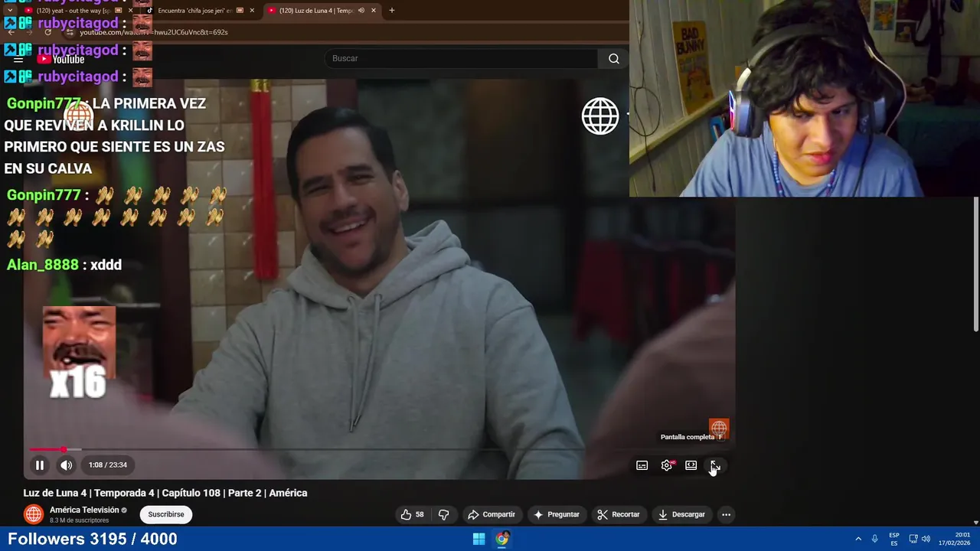This screenshot has width=980, height=551.
Task: Close the Luz de Luna 4 tab
Action: click(374, 11)
